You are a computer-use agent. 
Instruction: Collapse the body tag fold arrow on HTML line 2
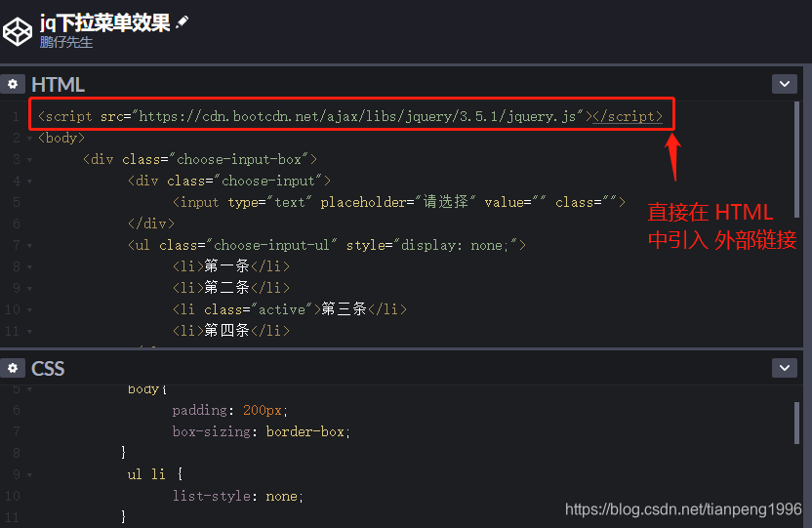click(x=29, y=139)
